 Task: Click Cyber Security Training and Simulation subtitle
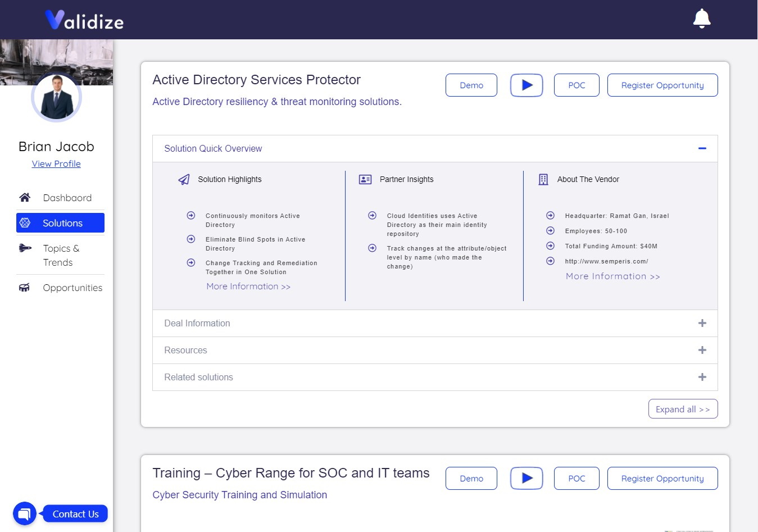click(x=240, y=495)
